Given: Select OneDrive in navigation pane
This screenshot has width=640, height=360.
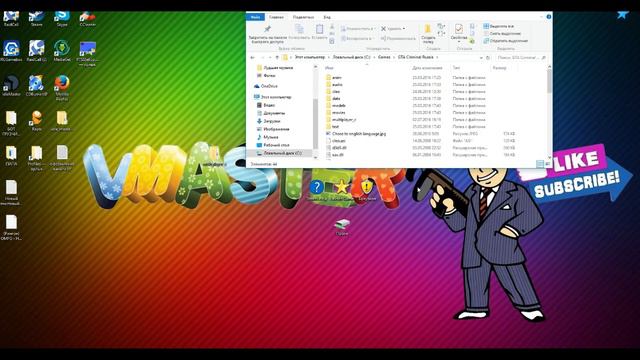Looking at the screenshot, I should click(x=266, y=86).
